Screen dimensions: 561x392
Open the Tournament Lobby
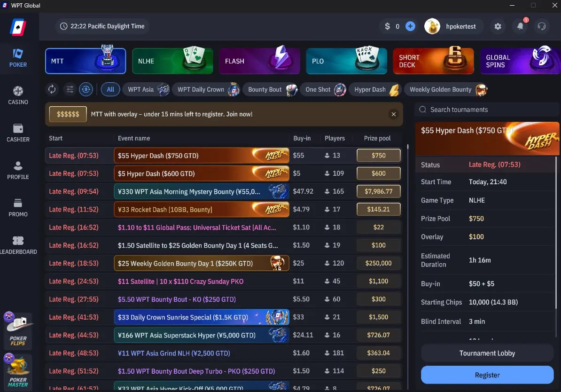[487, 353]
